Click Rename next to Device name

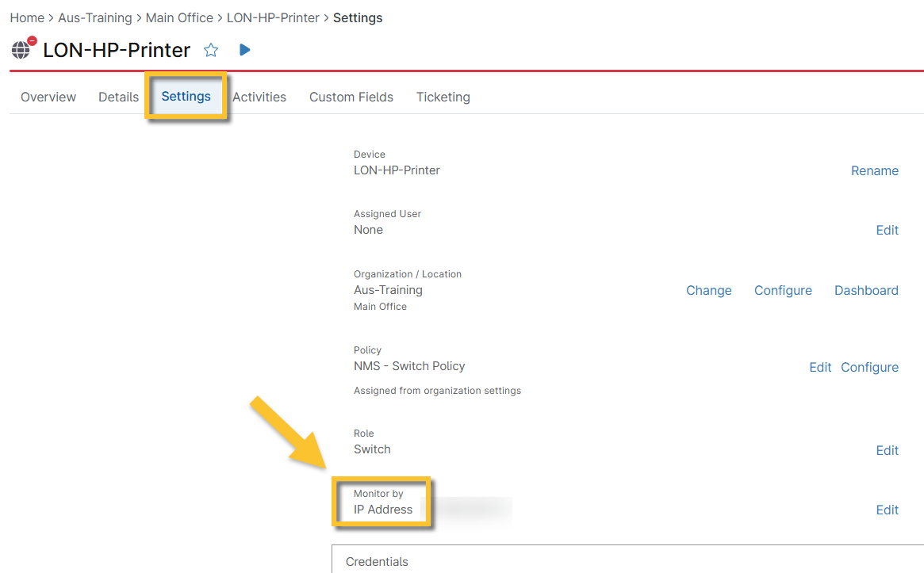(874, 170)
